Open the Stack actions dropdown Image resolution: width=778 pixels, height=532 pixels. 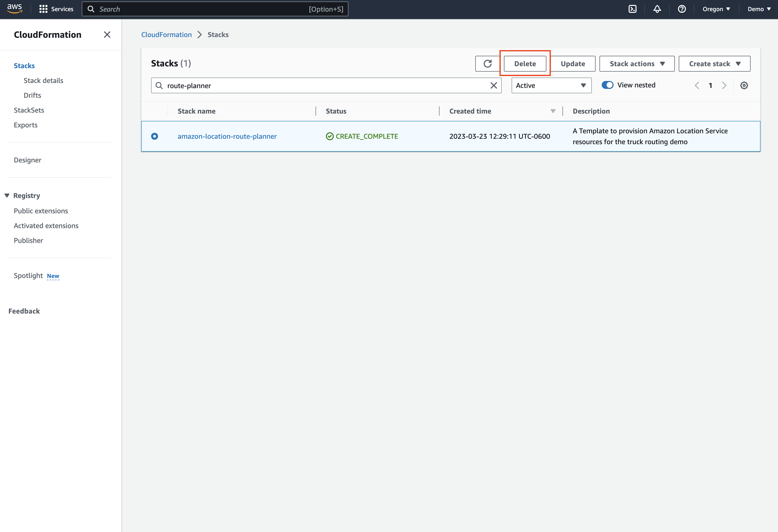pos(636,64)
